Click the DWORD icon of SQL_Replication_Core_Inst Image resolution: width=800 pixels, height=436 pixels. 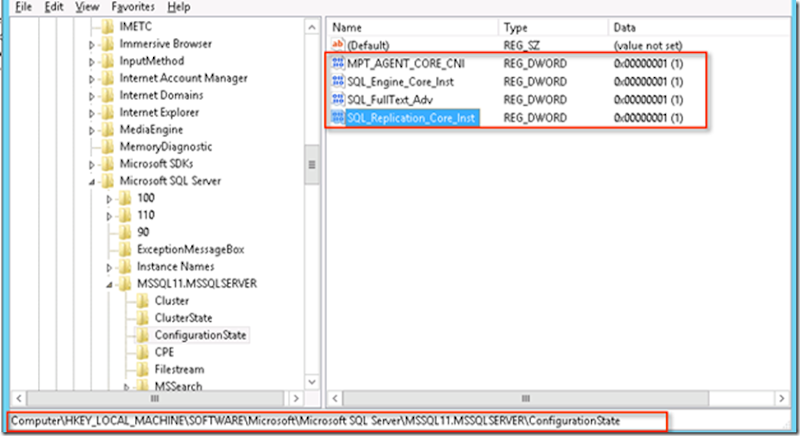338,118
